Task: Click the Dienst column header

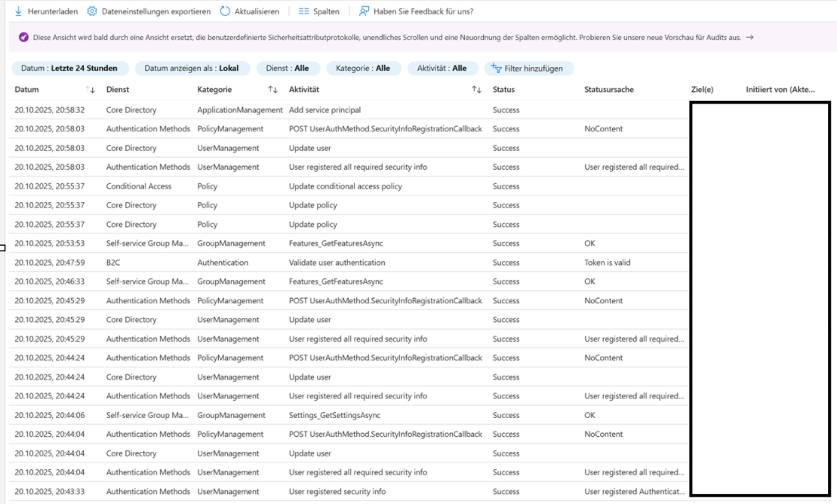Action: tap(118, 90)
